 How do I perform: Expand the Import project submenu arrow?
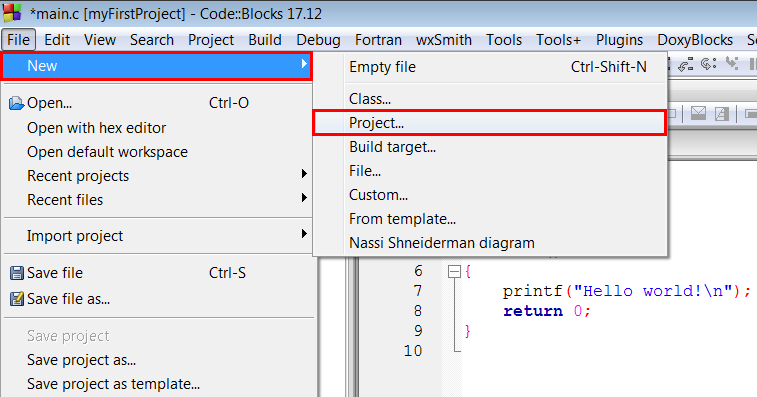pos(304,234)
